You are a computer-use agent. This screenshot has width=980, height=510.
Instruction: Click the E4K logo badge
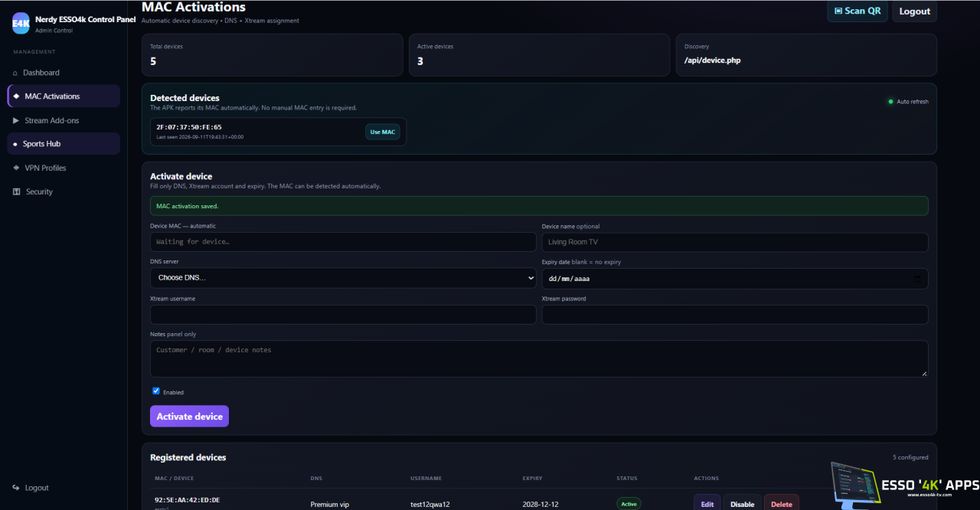coord(21,24)
